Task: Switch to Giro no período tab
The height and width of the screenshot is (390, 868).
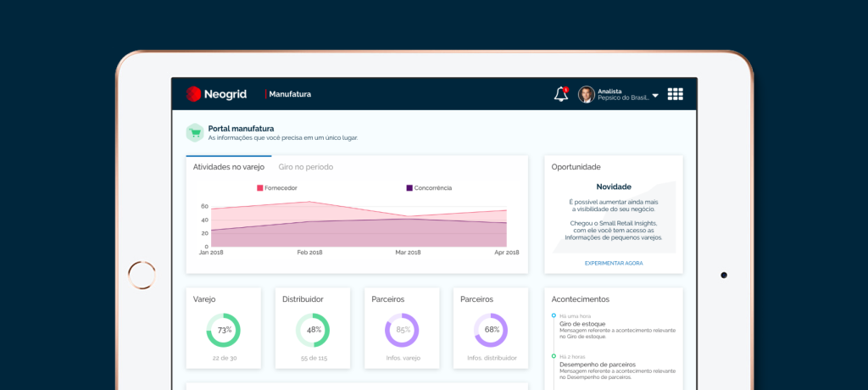Action: point(305,167)
